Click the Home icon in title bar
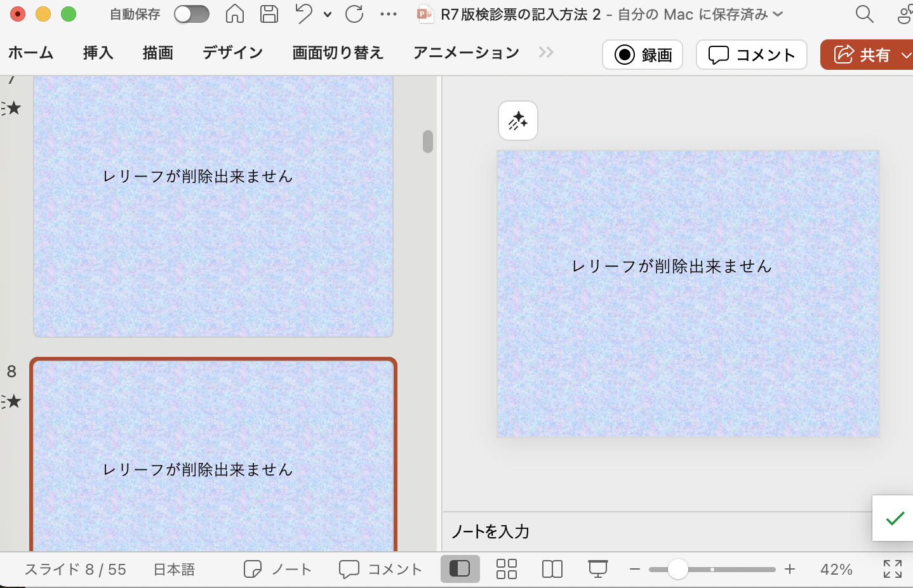913x588 pixels. click(235, 14)
